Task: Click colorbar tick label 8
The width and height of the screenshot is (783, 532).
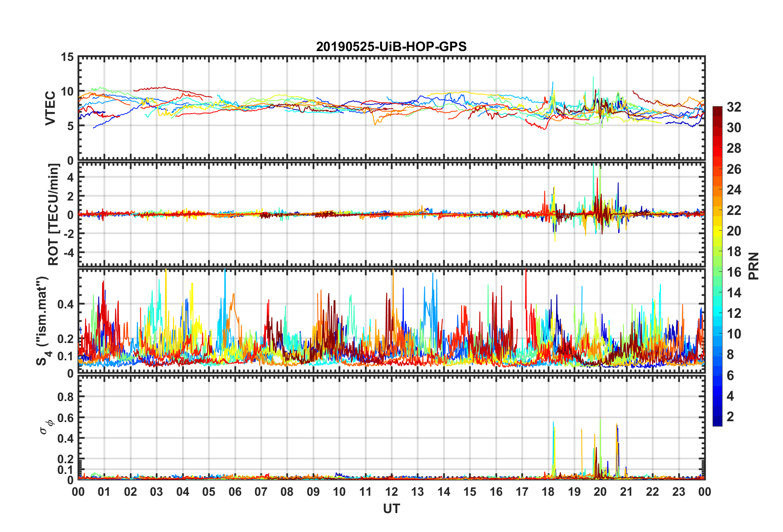Action: (x=730, y=355)
